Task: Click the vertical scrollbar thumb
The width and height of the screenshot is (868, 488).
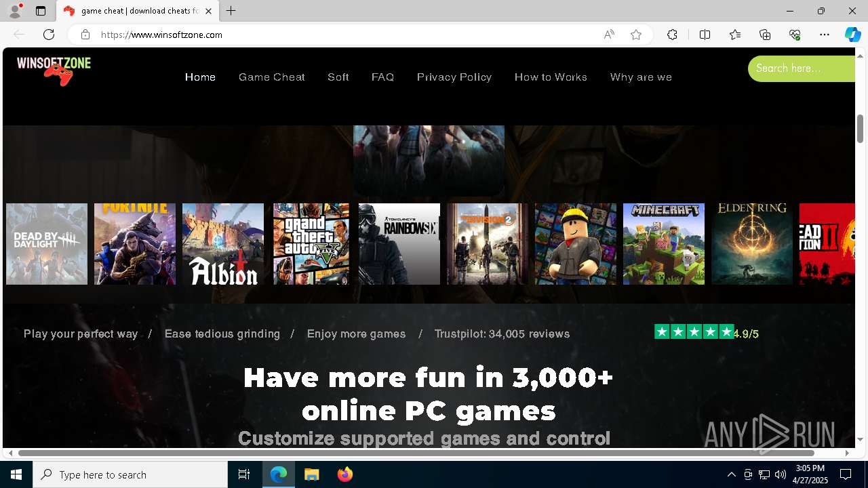Action: point(860,129)
